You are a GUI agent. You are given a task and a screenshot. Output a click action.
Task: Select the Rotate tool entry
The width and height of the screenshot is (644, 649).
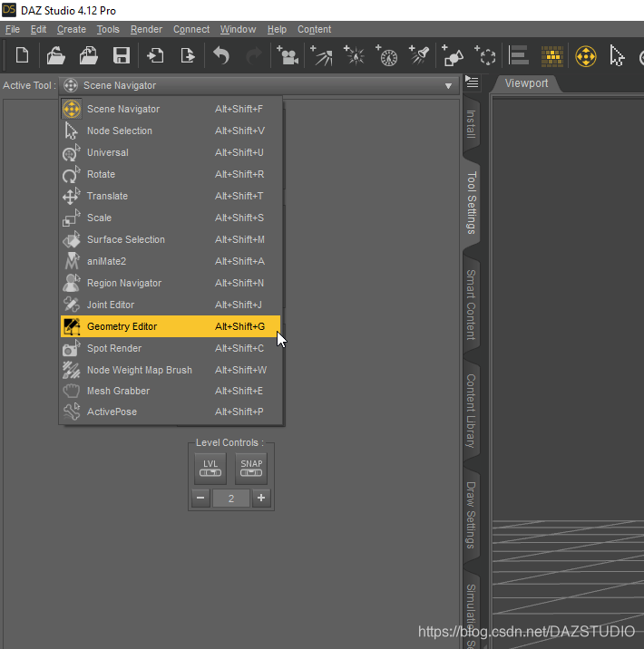(171, 174)
